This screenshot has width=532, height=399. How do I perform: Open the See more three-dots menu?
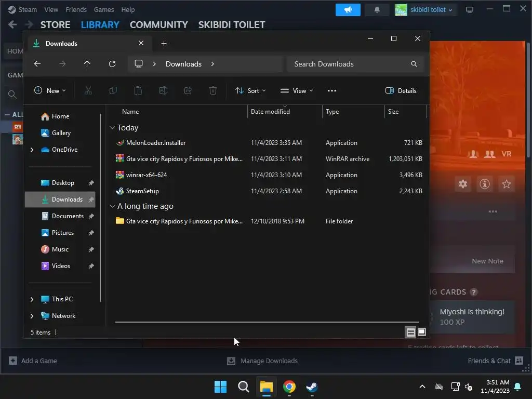coord(332,90)
